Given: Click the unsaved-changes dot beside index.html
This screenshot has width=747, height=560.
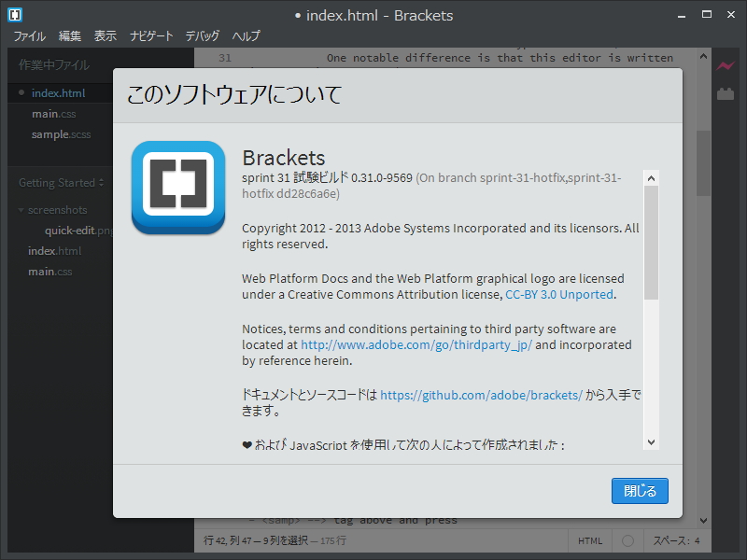Looking at the screenshot, I should click(x=21, y=92).
